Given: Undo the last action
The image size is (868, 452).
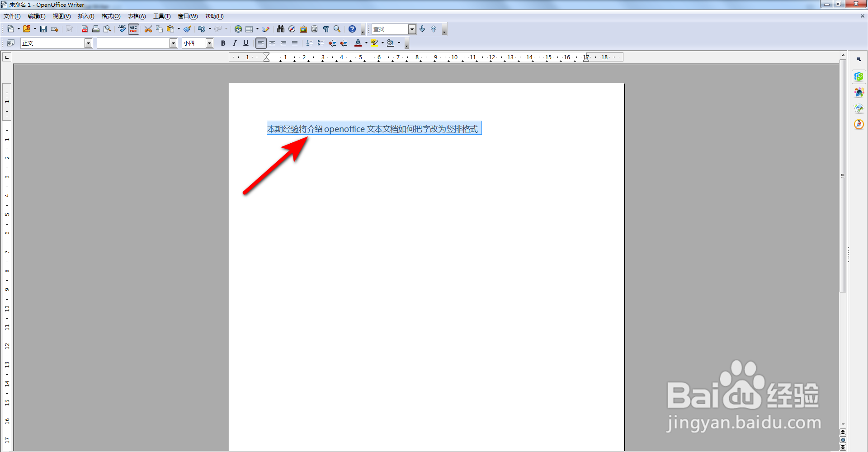Looking at the screenshot, I should [x=202, y=29].
